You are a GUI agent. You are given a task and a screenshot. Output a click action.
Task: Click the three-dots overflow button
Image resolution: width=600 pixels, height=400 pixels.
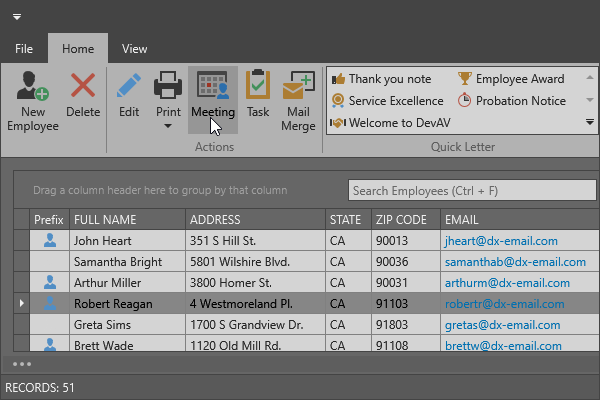22,364
